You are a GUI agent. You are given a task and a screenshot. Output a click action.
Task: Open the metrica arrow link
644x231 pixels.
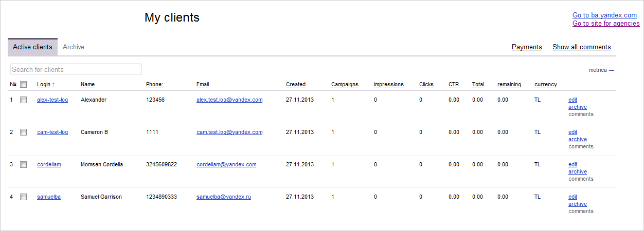pyautogui.click(x=601, y=70)
